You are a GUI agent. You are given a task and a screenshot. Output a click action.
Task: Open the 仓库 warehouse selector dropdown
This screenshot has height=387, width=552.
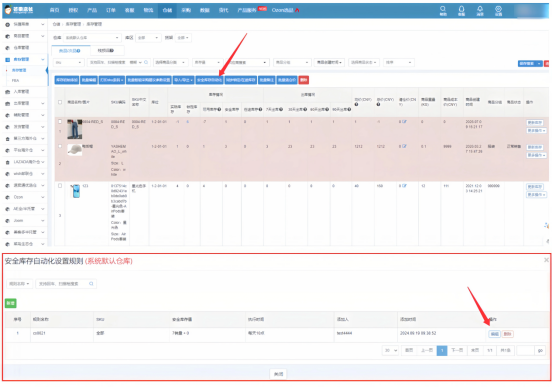92,38
